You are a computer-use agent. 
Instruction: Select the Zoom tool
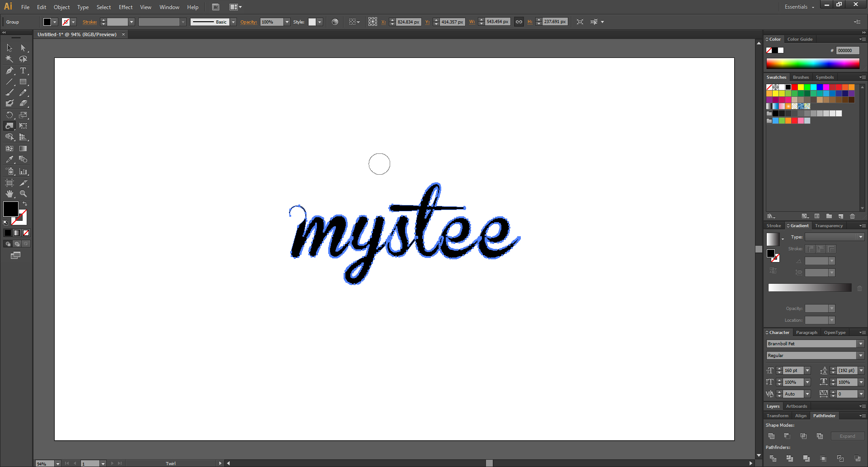(x=23, y=194)
